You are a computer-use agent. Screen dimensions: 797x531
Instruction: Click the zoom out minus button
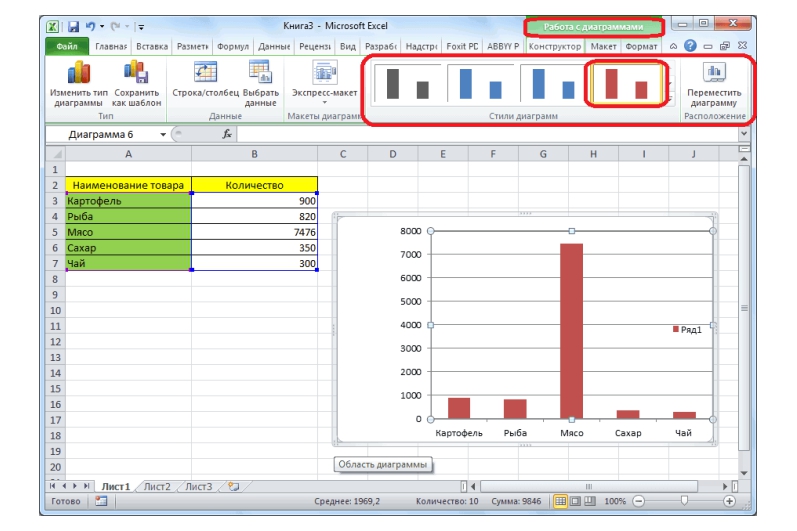tap(638, 502)
